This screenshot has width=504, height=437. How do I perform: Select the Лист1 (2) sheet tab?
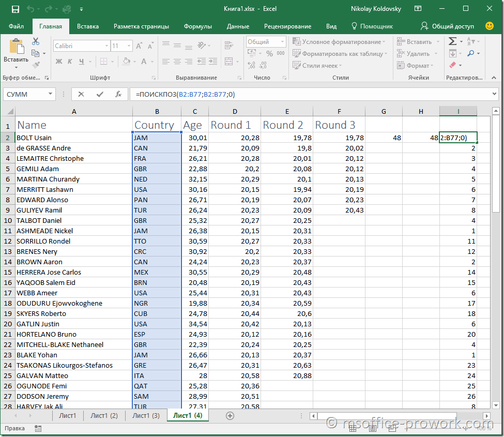104,415
